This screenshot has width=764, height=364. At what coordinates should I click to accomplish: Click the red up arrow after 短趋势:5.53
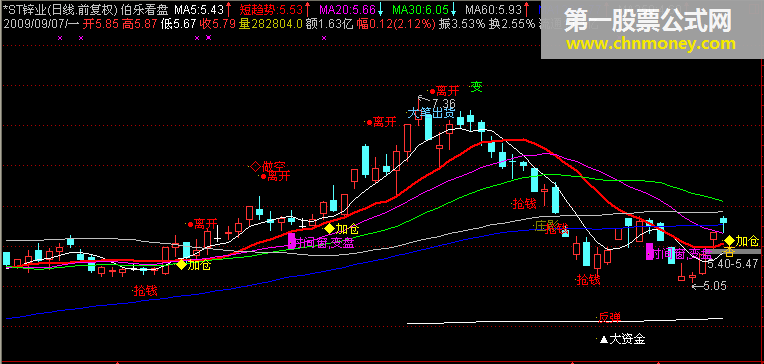pyautogui.click(x=307, y=10)
